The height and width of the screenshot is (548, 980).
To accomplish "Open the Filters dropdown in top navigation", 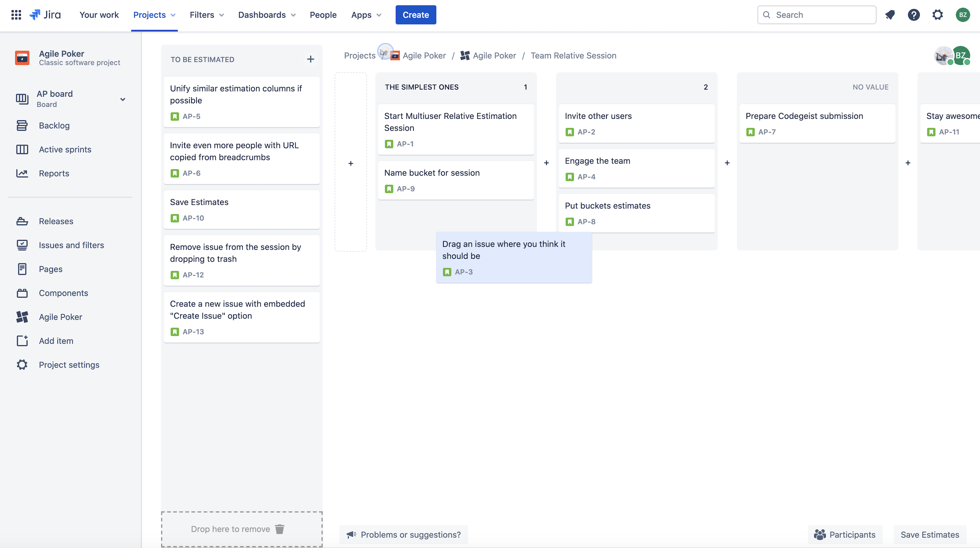I will [x=207, y=15].
